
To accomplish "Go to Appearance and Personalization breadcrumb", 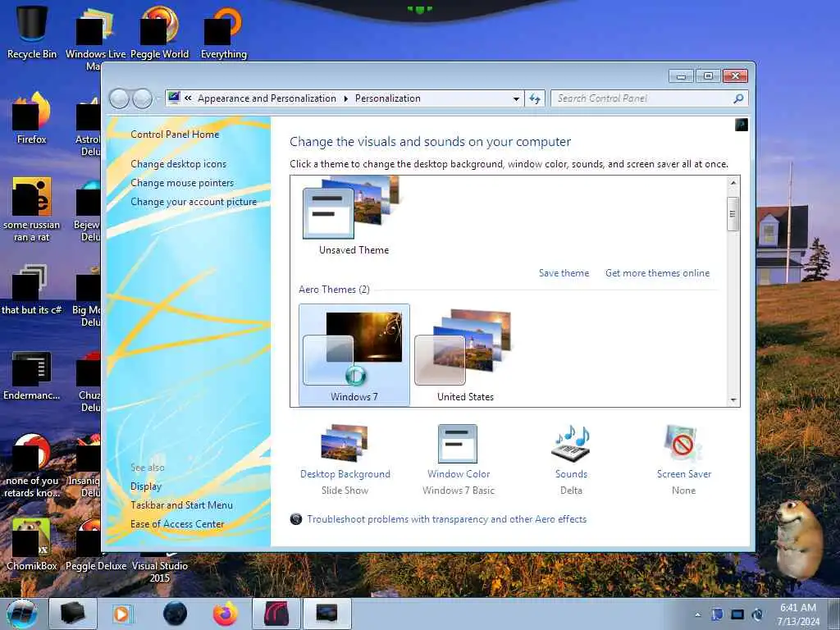I will pos(267,98).
